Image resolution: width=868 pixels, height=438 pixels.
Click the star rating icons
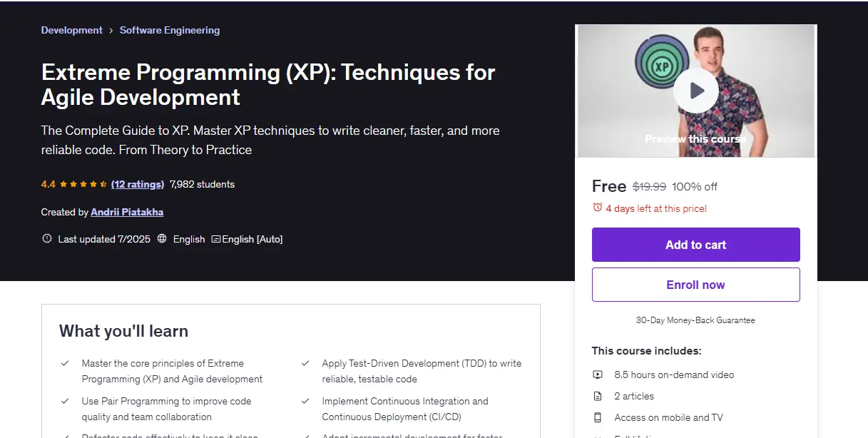(x=83, y=184)
